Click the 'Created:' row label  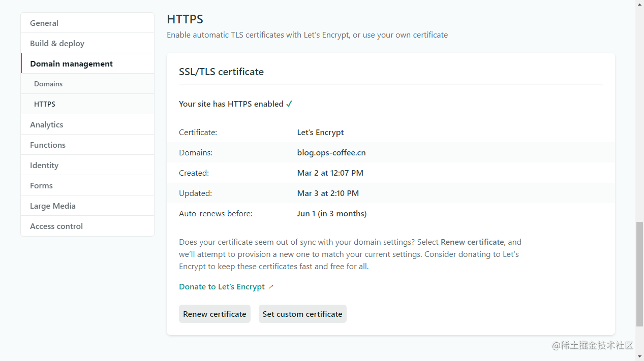click(x=194, y=173)
